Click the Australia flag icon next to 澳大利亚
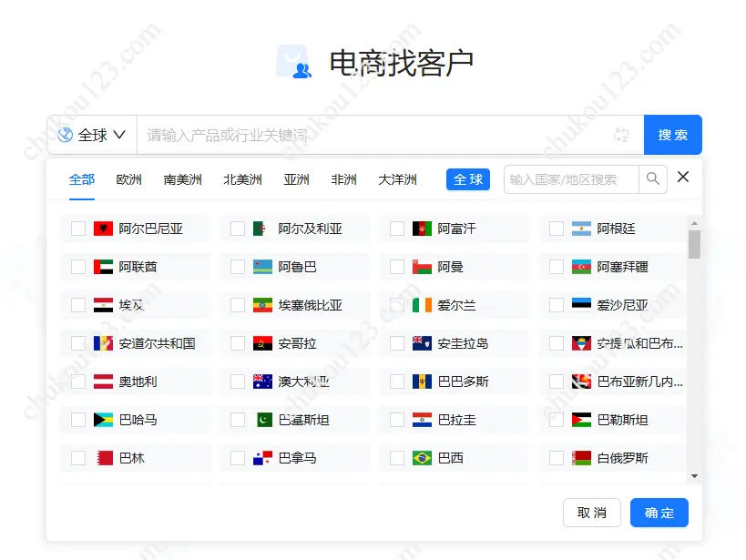Screen dimensions: 746x560 tap(262, 382)
